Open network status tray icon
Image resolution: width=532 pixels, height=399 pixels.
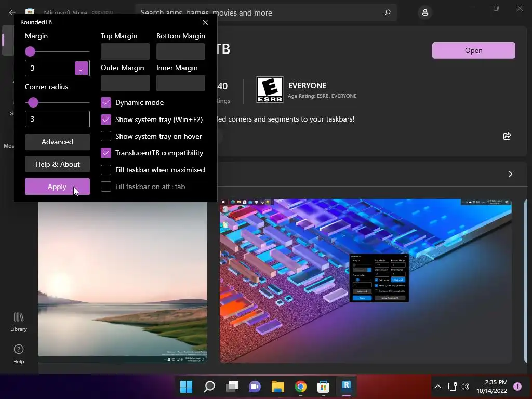pyautogui.click(x=452, y=387)
